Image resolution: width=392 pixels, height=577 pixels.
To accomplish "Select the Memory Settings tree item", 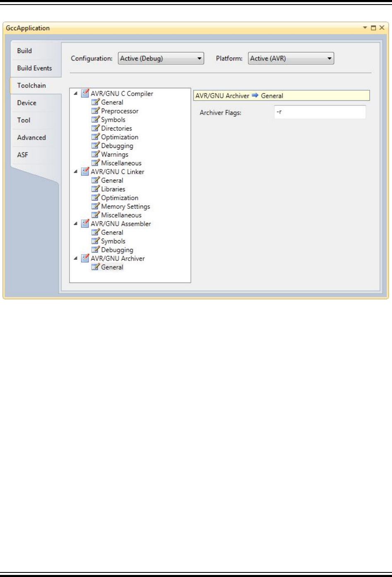I will tap(126, 207).
